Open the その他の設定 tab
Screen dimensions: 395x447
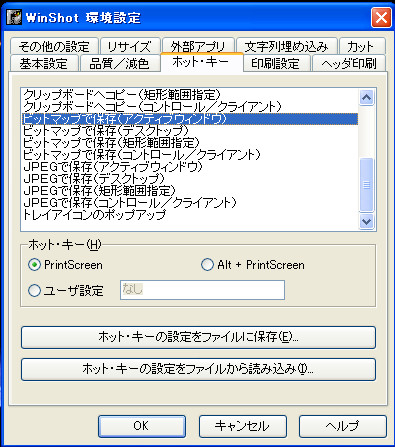[54, 46]
